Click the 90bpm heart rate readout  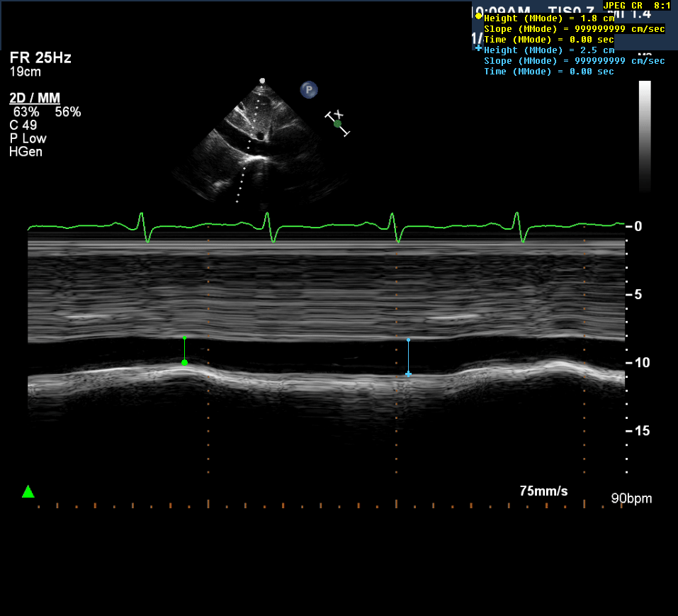[x=631, y=498]
